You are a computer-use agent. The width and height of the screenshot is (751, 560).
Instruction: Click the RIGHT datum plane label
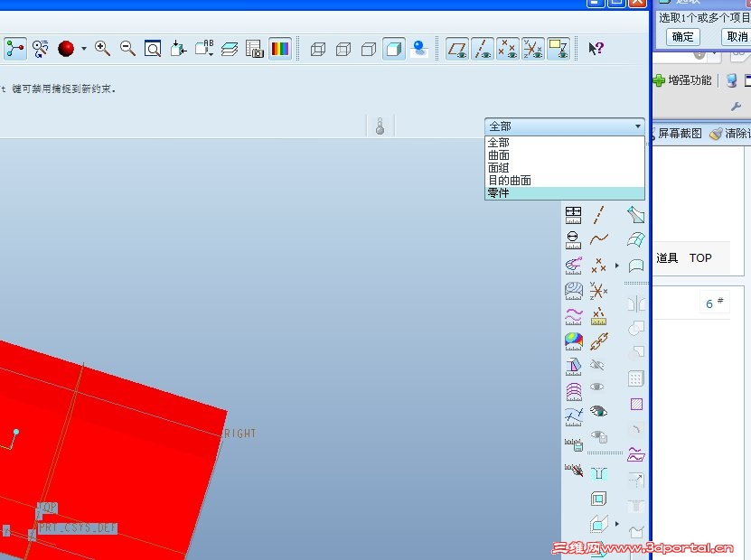pos(240,434)
